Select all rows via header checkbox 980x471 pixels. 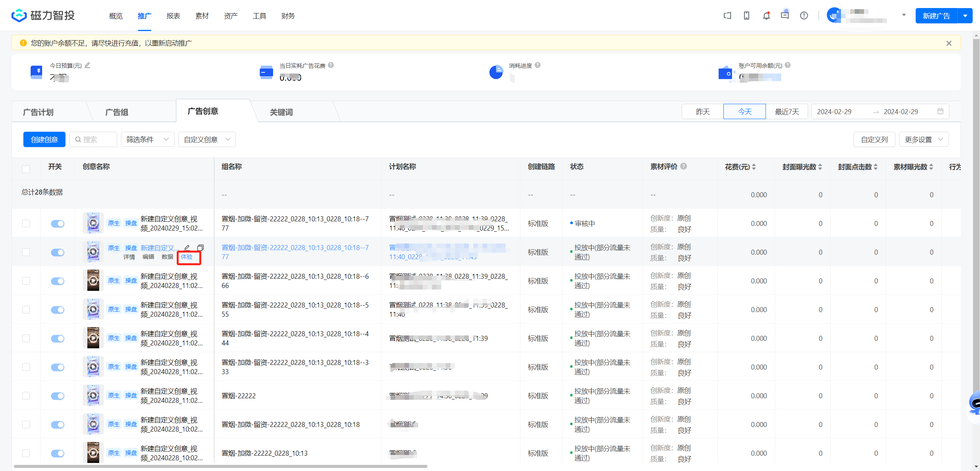pos(26,169)
